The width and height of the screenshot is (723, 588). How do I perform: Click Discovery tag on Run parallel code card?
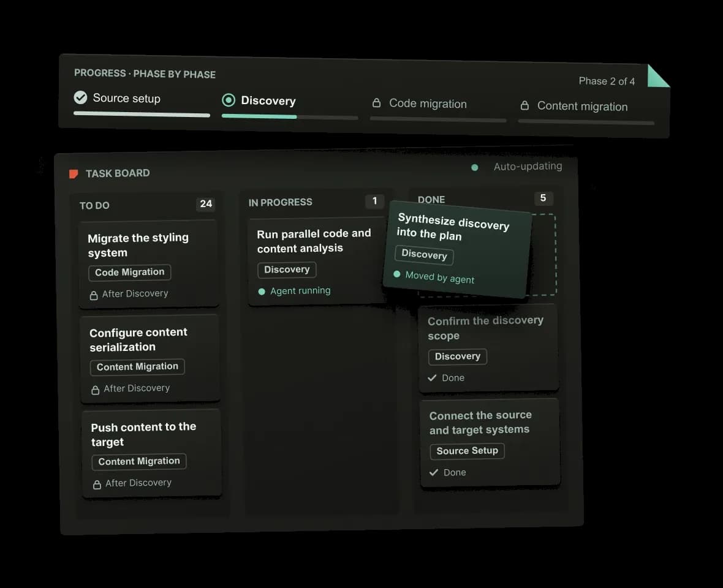287,269
